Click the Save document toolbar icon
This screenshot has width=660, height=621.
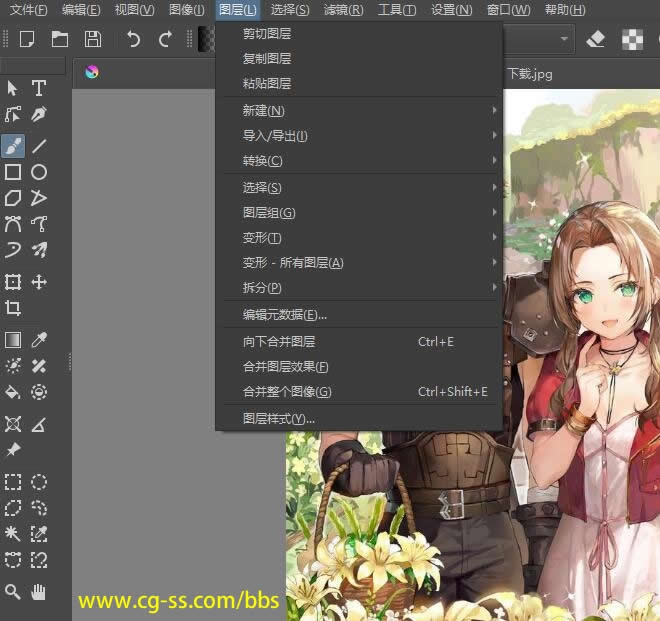point(93,39)
